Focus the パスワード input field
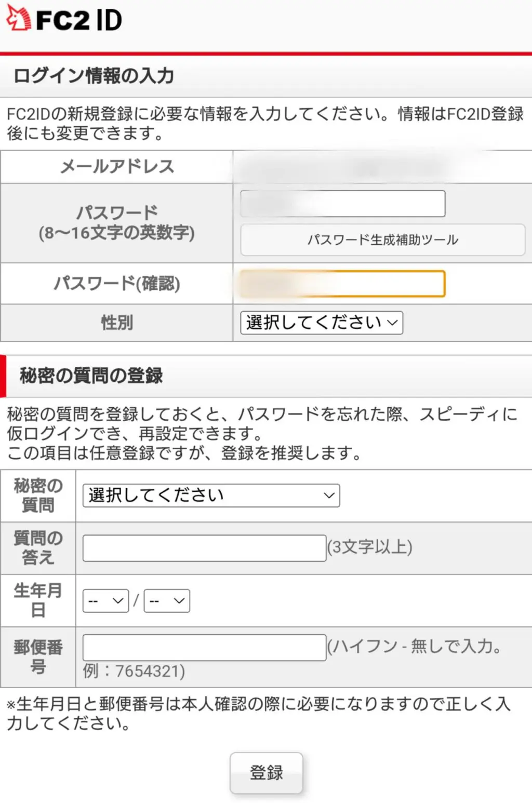Image resolution: width=532 pixels, height=803 pixels. [x=342, y=204]
